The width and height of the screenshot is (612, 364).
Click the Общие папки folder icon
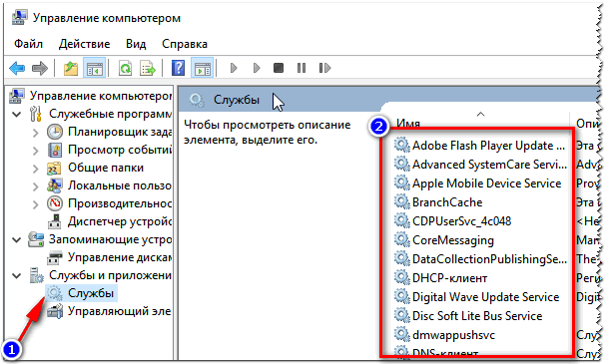coord(54,168)
